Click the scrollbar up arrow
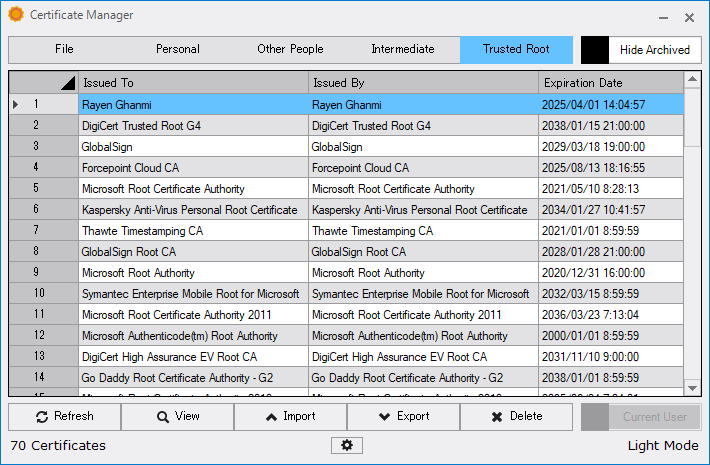Screen dimensions: 710x465 click(692, 80)
